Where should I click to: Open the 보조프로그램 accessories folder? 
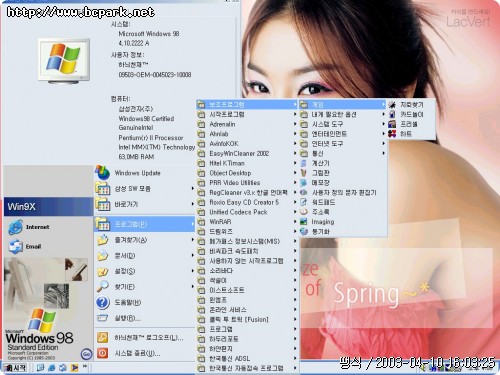click(247, 105)
